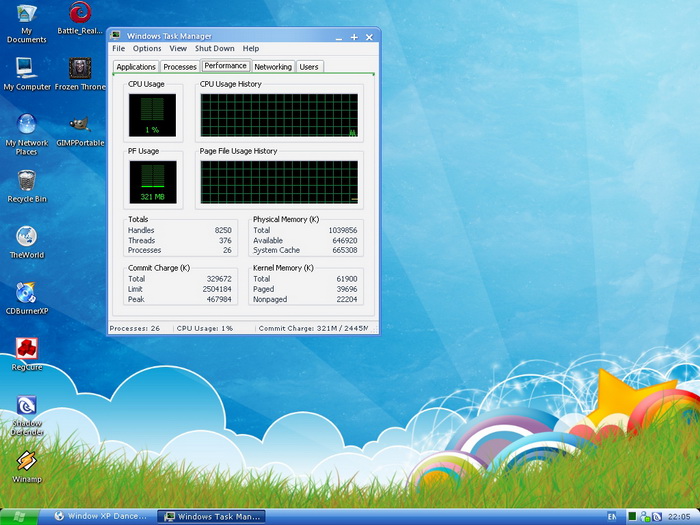Open the green Start button

click(x=19, y=517)
